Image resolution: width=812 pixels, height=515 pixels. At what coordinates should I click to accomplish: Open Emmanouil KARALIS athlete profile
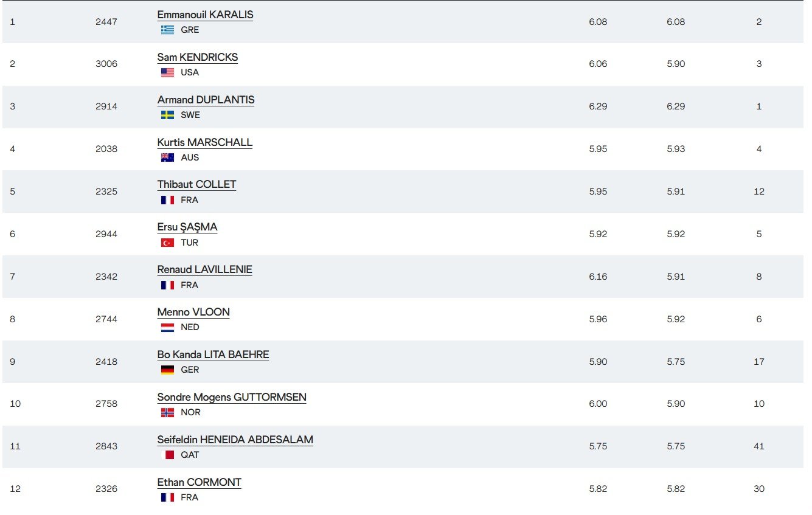click(x=205, y=15)
